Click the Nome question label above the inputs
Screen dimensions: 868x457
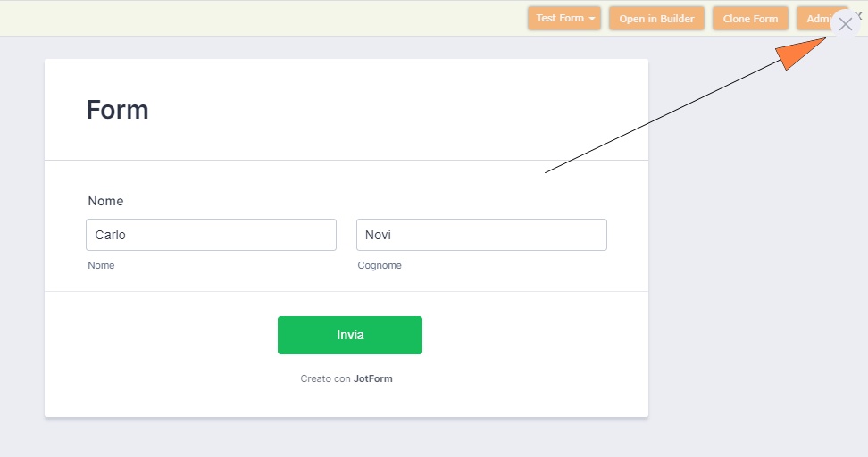(x=105, y=201)
